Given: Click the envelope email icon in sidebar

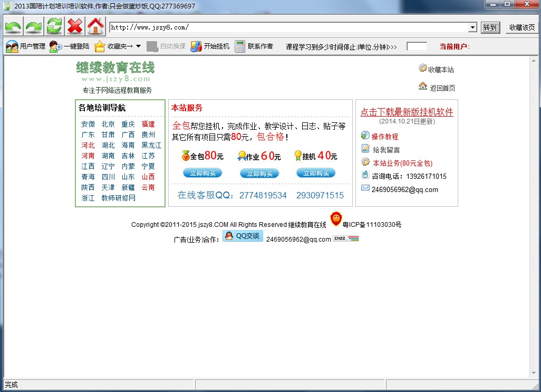Looking at the screenshot, I should (365, 188).
